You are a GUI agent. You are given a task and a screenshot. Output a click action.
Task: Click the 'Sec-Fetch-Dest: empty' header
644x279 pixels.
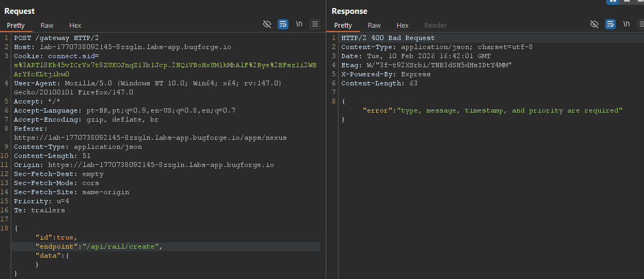point(59,174)
